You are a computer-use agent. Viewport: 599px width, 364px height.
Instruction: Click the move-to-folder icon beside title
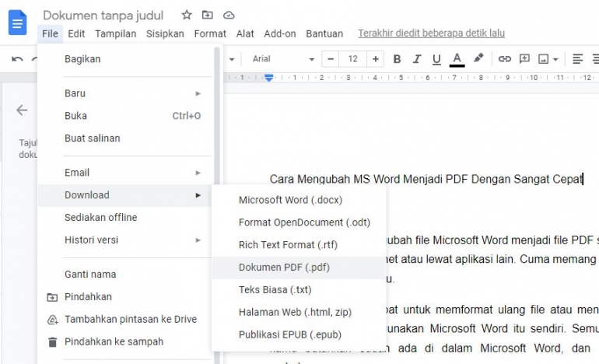tap(208, 15)
